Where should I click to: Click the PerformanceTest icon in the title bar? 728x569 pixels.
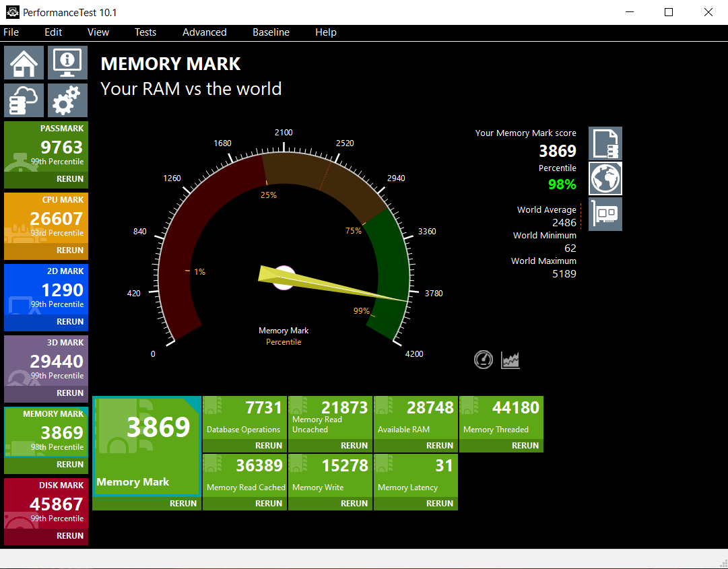click(x=11, y=11)
